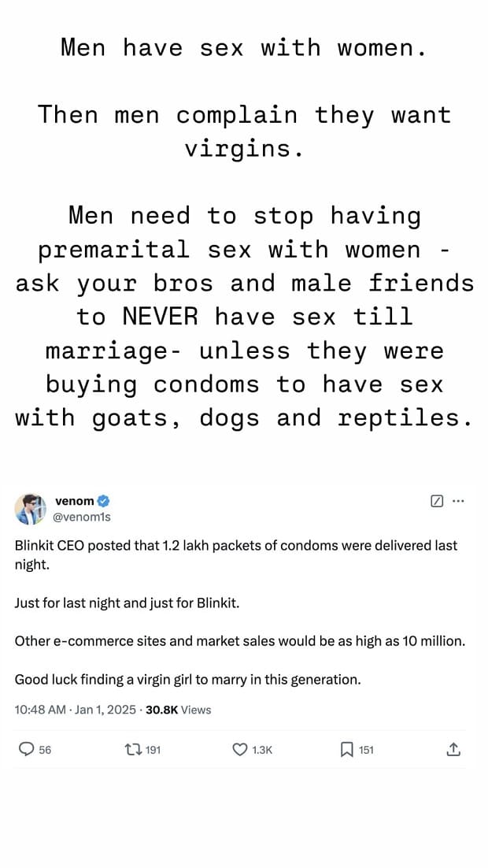Click the 1.3K likes count

[262, 750]
